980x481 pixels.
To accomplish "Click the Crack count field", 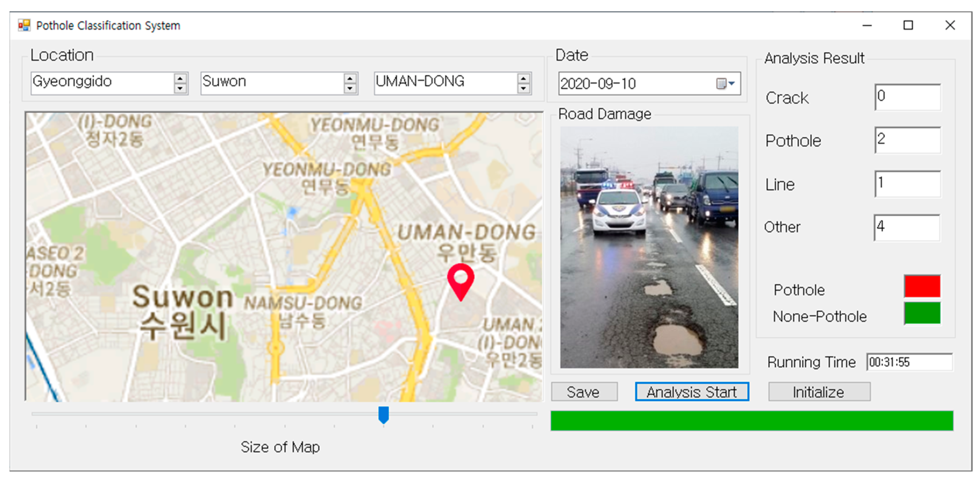I will click(907, 97).
